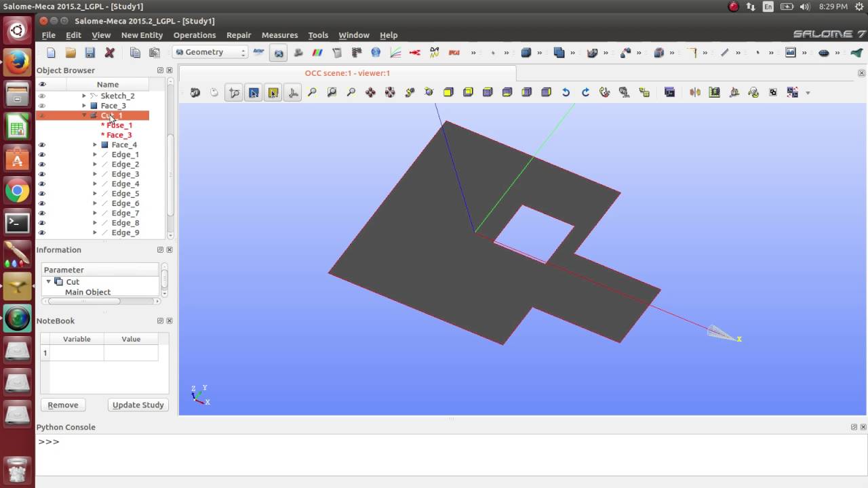Open the Geometry module dropdown
This screenshot has width=868, height=488.
tap(210, 52)
